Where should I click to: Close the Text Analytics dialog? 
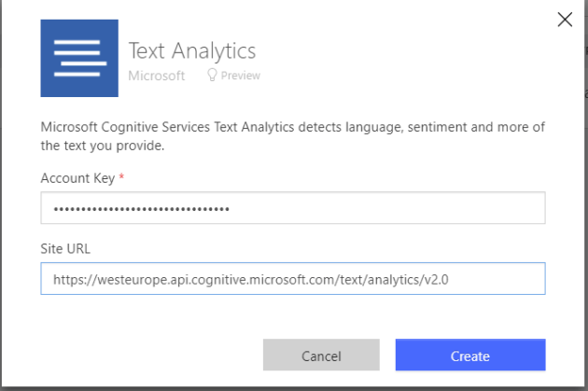coord(565,20)
